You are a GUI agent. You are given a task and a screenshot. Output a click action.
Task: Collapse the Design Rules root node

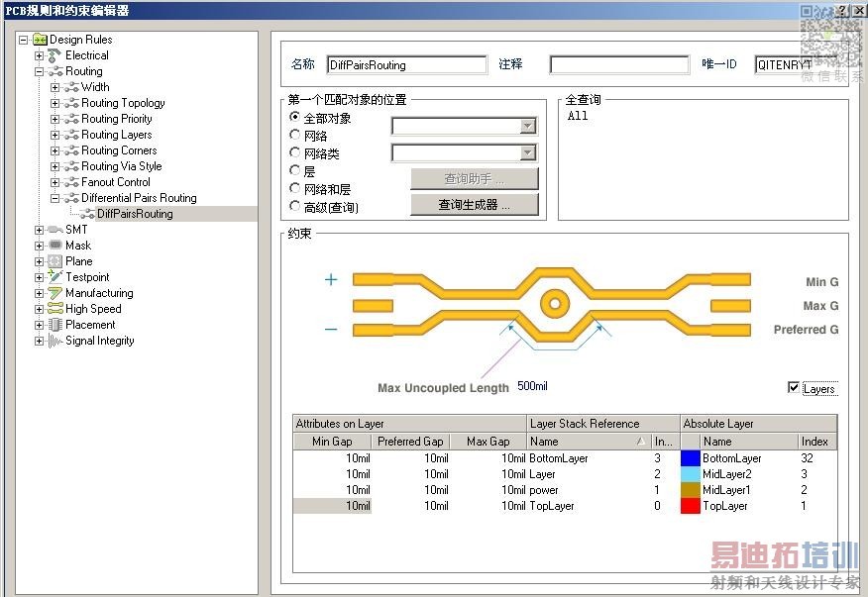[x=23, y=40]
